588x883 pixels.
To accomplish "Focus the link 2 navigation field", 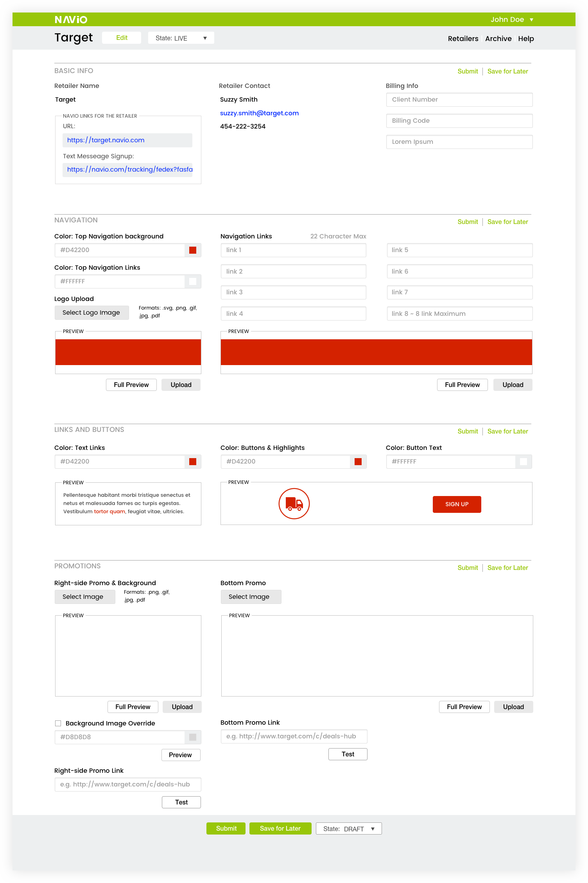I will pos(293,271).
